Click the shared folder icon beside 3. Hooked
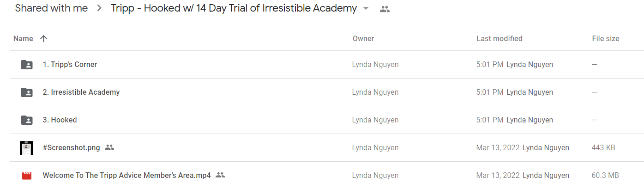The width and height of the screenshot is (644, 189). [27, 120]
